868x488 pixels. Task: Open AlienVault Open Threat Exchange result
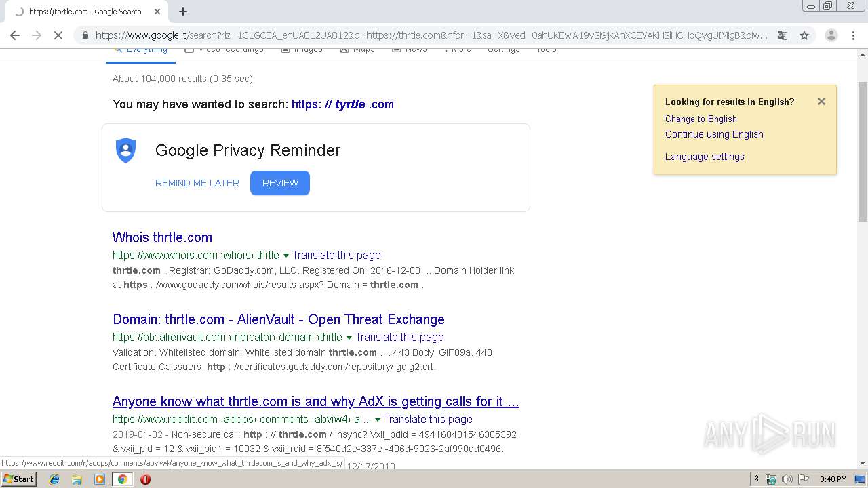[x=279, y=319]
